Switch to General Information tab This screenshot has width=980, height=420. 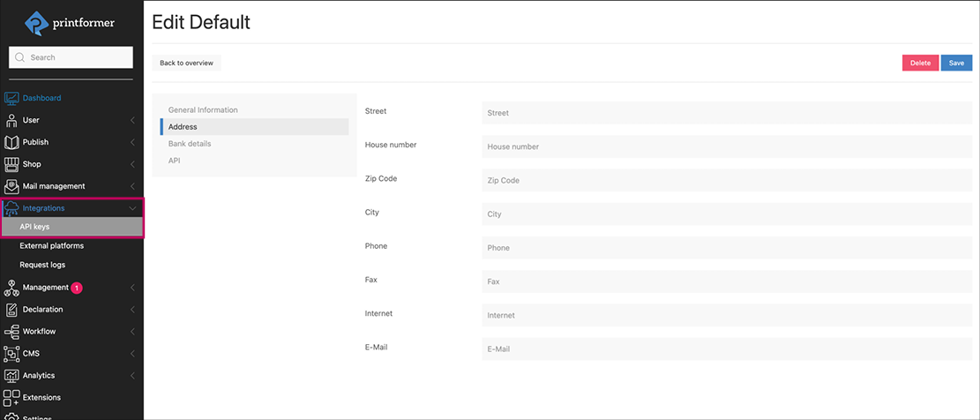203,110
